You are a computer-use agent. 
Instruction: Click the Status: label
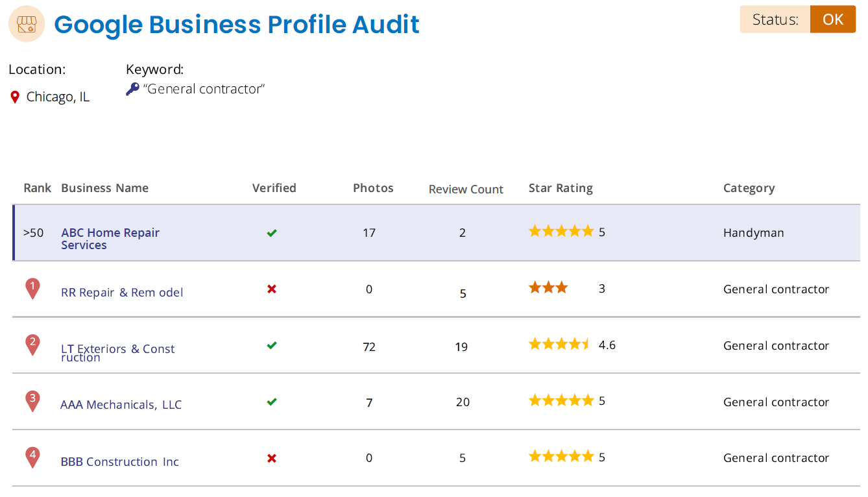click(x=775, y=19)
